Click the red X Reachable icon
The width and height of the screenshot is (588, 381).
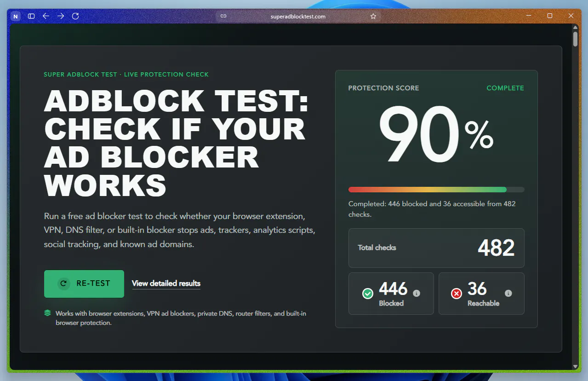point(457,294)
